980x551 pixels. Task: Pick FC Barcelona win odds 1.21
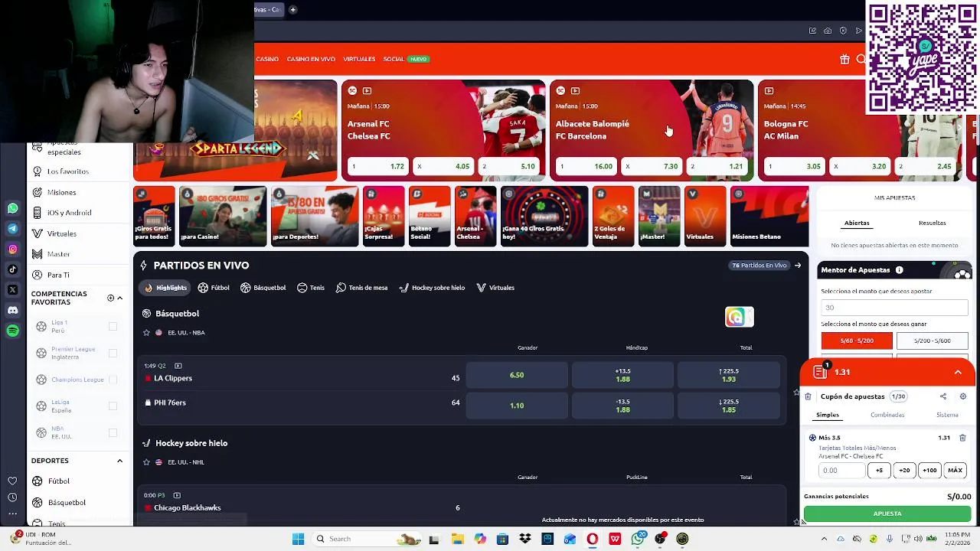(x=717, y=166)
